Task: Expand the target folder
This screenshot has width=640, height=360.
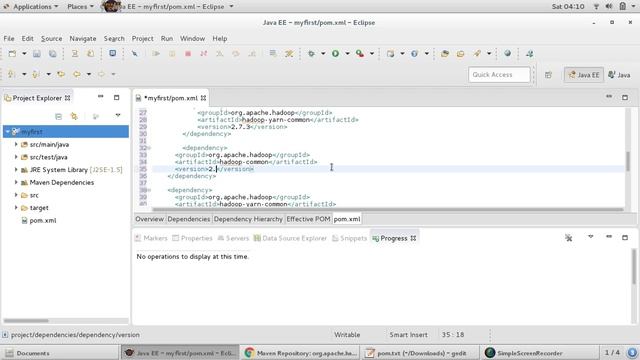Action: [16, 208]
